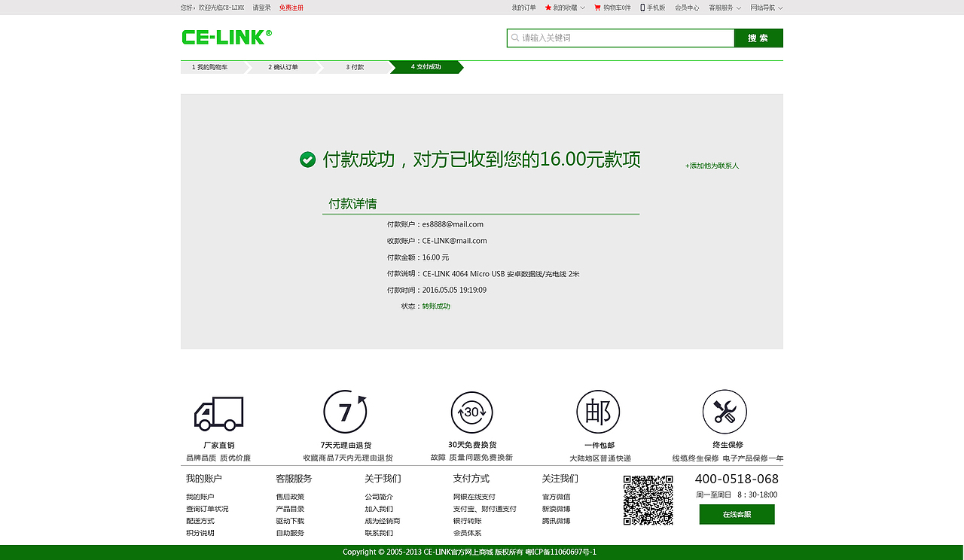This screenshot has height=560, width=964.
Task: Open 积分说明 footer link
Action: 200,533
